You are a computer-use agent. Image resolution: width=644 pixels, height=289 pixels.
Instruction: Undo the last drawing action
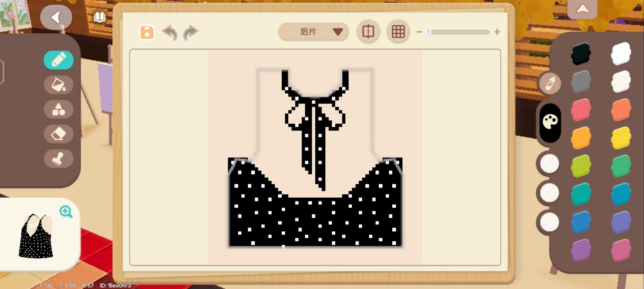coord(170,32)
